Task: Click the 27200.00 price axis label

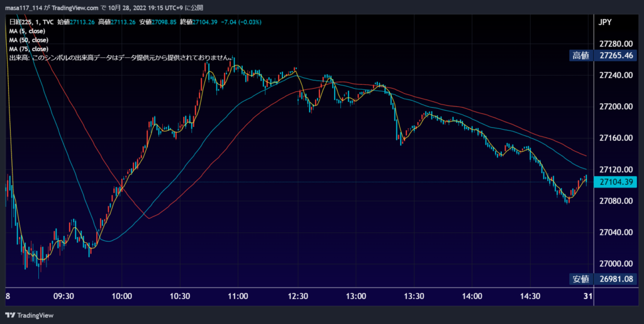Action: tap(616, 107)
